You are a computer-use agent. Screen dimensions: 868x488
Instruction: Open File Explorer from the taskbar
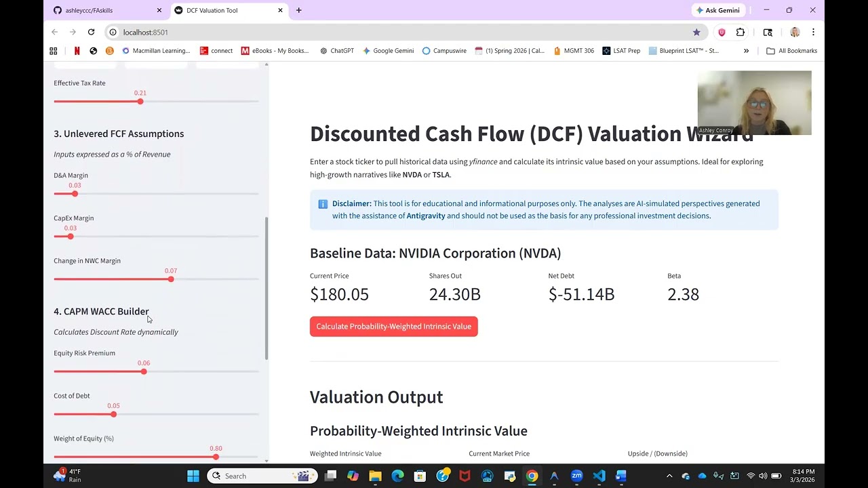375,476
